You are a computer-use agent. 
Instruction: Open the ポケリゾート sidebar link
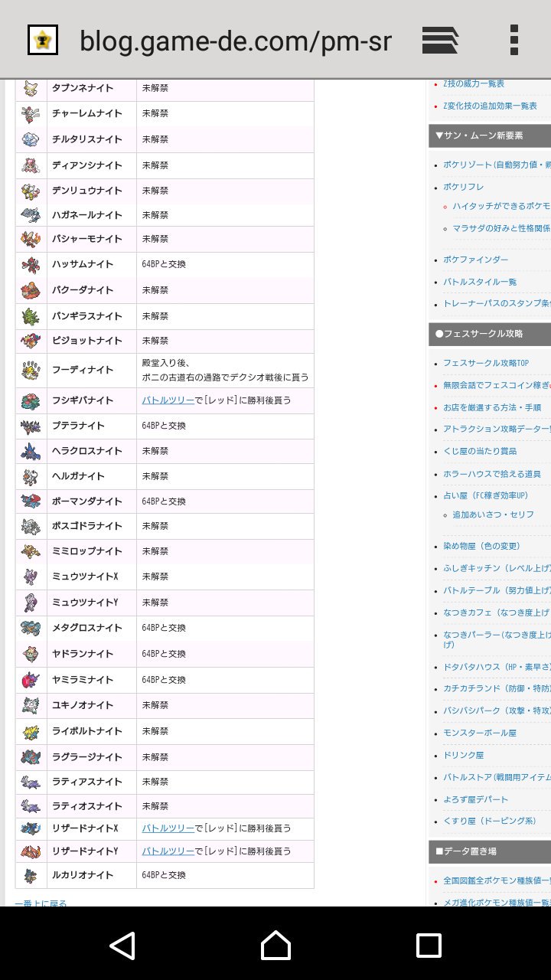tap(497, 165)
